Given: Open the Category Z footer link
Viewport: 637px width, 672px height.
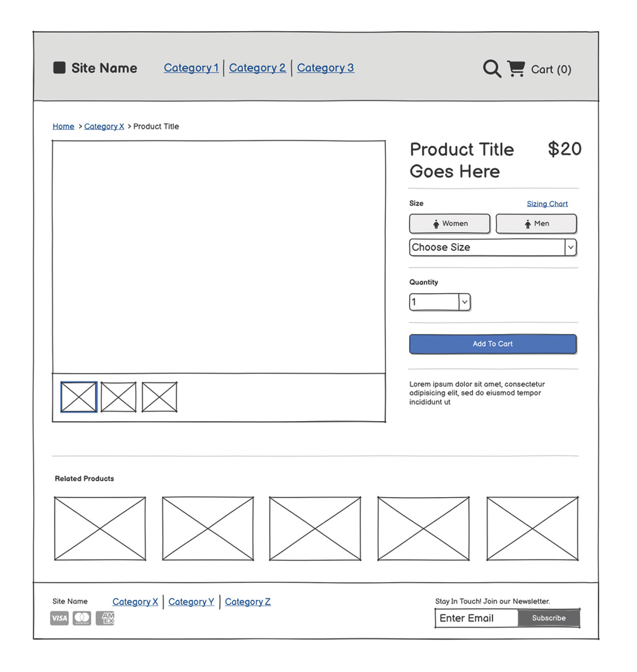Looking at the screenshot, I should pos(248,602).
